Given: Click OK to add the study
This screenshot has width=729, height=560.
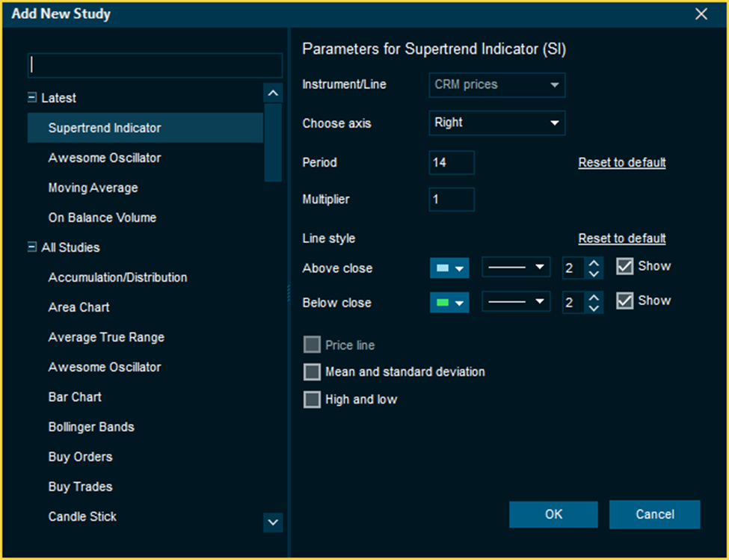Looking at the screenshot, I should (x=553, y=514).
